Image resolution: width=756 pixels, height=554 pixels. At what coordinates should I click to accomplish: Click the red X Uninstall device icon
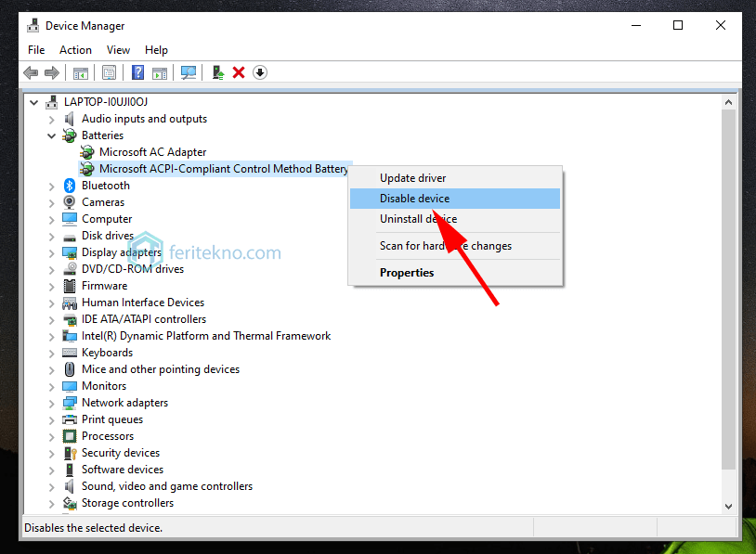tap(239, 72)
